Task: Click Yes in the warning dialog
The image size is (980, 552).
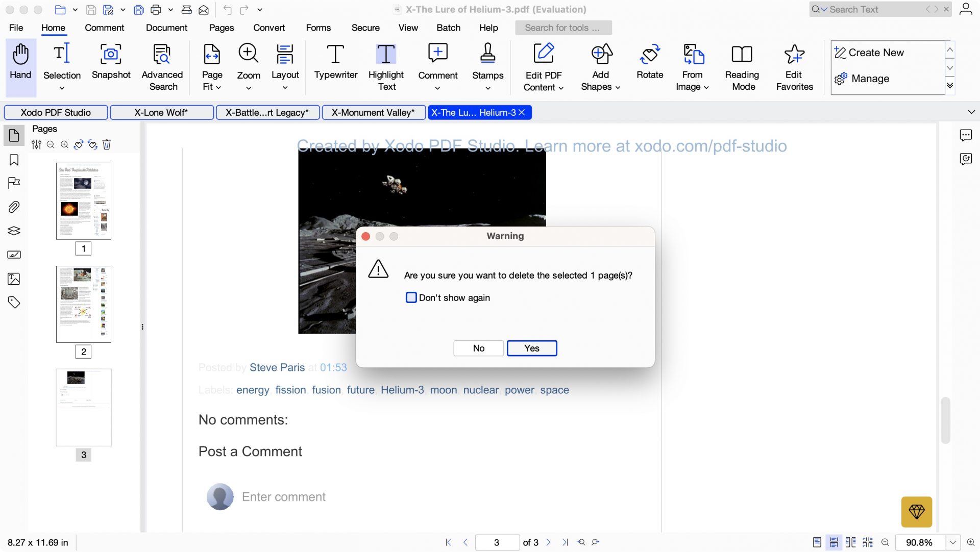Action: [531, 348]
